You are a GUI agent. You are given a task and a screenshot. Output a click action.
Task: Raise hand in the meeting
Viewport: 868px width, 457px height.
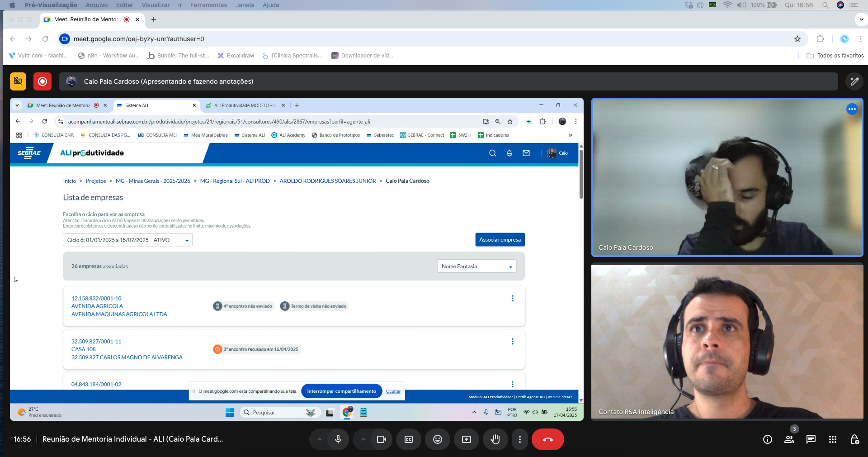(x=495, y=439)
